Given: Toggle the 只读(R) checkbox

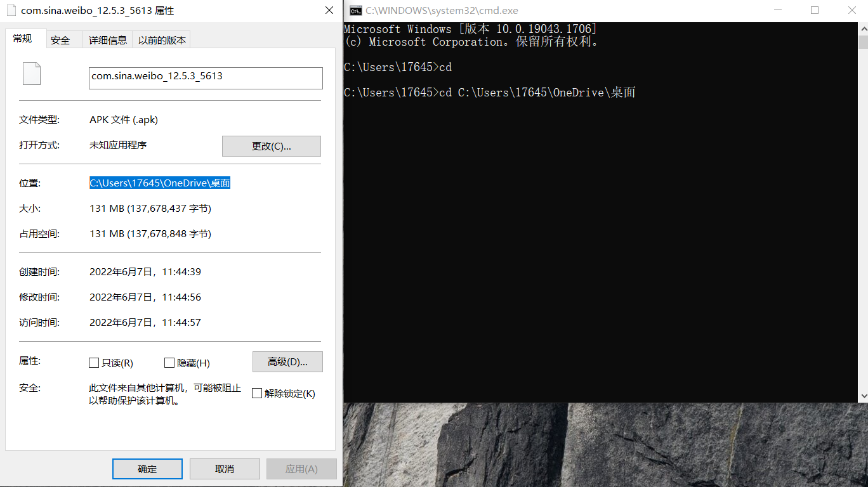Looking at the screenshot, I should coord(94,363).
